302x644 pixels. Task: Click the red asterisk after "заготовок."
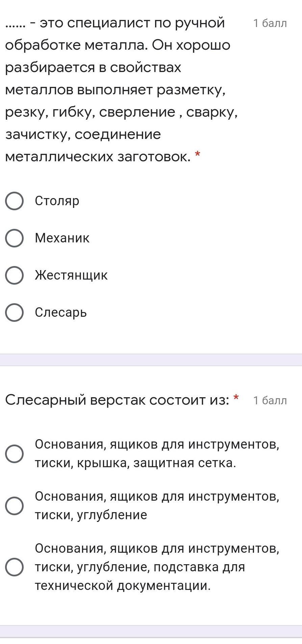(198, 154)
